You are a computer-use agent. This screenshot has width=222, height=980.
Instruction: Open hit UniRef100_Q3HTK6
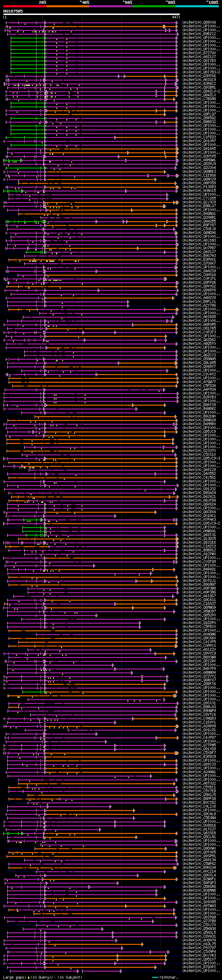tap(199, 76)
